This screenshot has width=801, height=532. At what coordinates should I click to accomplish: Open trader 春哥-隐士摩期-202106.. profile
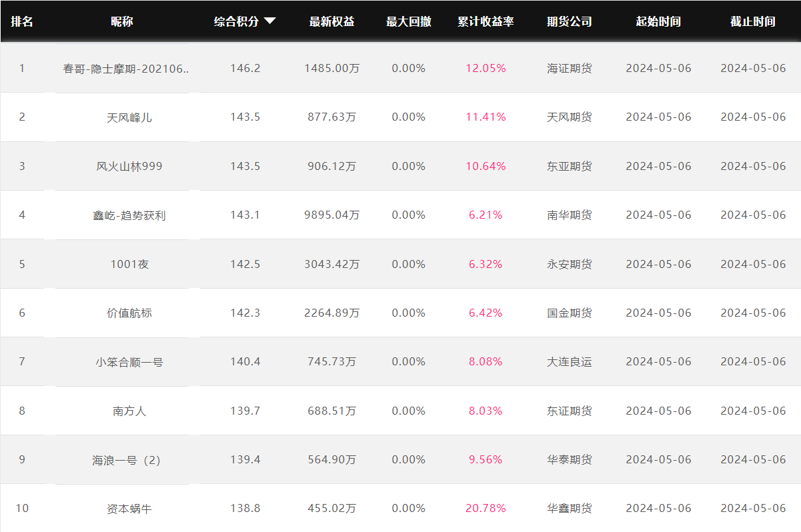click(126, 68)
